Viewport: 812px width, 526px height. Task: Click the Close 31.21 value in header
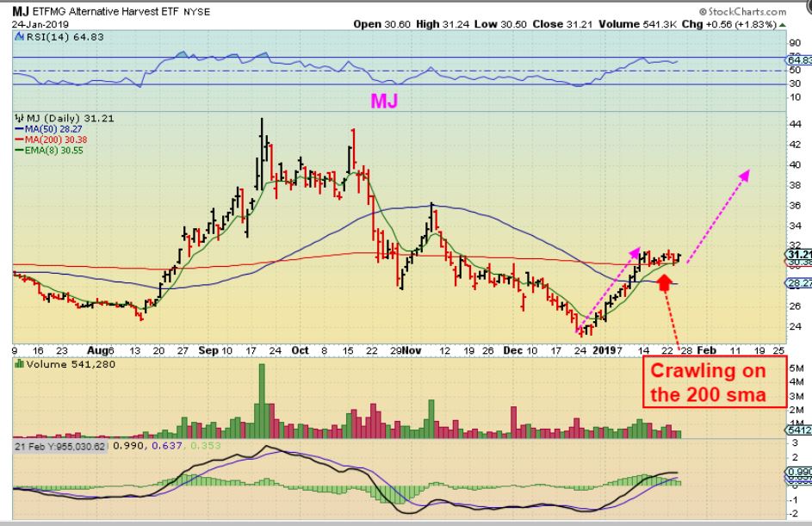point(562,24)
